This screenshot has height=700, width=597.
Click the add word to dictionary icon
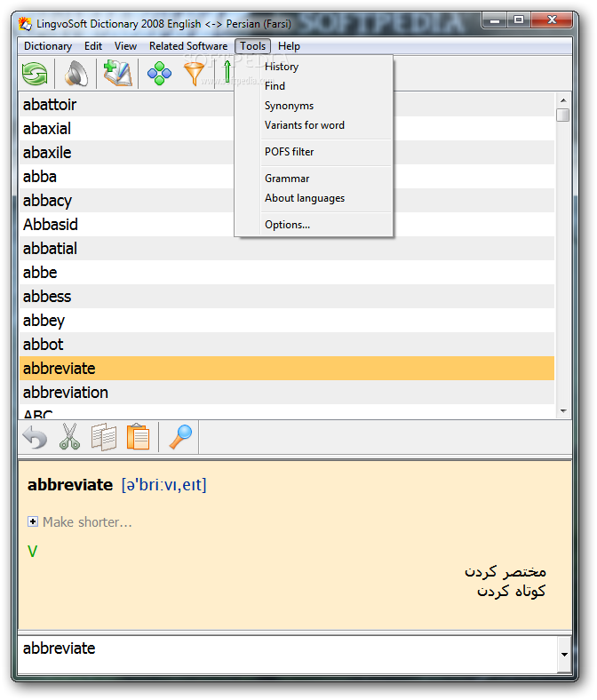pos(117,74)
